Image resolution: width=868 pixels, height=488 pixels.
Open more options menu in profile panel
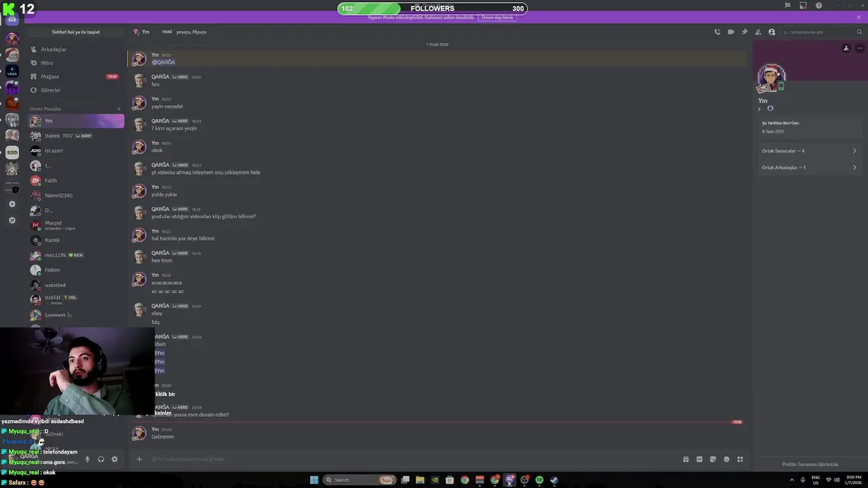860,48
